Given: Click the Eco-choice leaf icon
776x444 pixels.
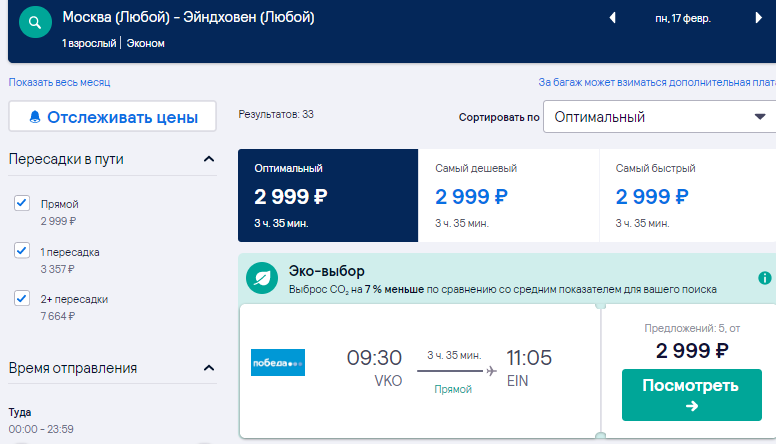Looking at the screenshot, I should pos(262,278).
